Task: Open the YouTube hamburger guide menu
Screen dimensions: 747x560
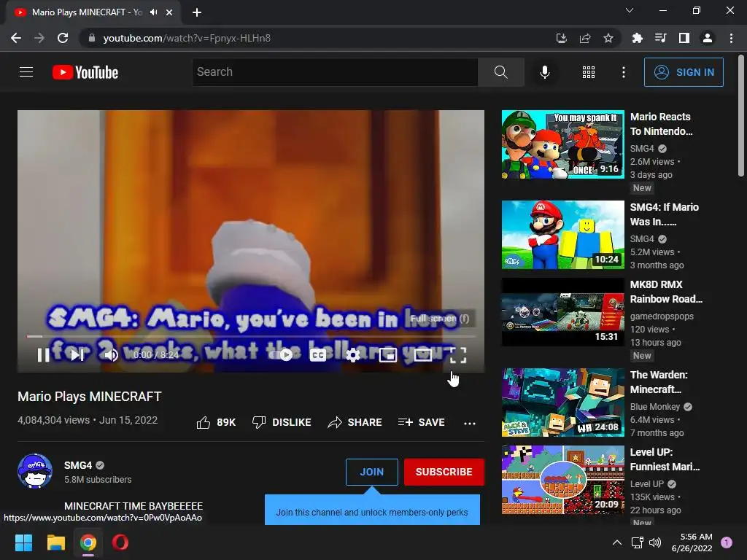Action: 26,72
